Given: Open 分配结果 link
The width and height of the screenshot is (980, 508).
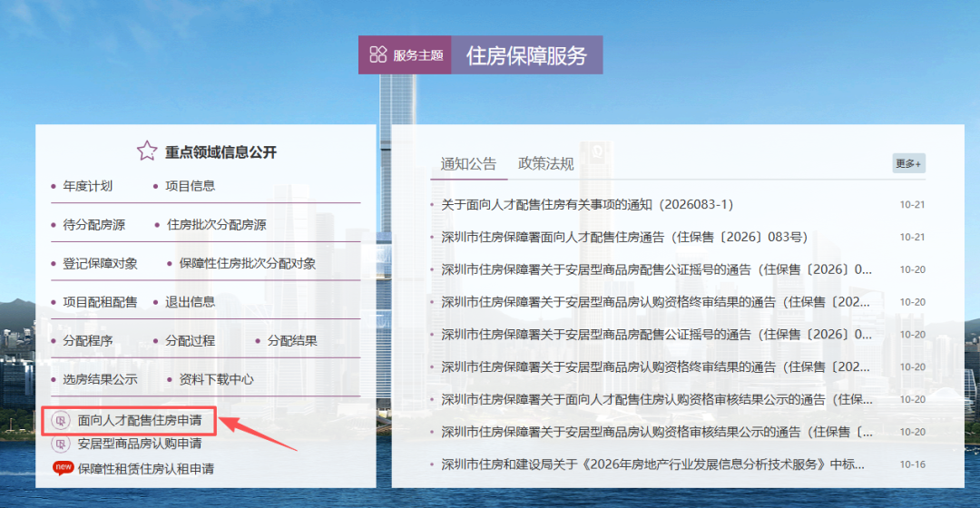Looking at the screenshot, I should pyautogui.click(x=292, y=340).
